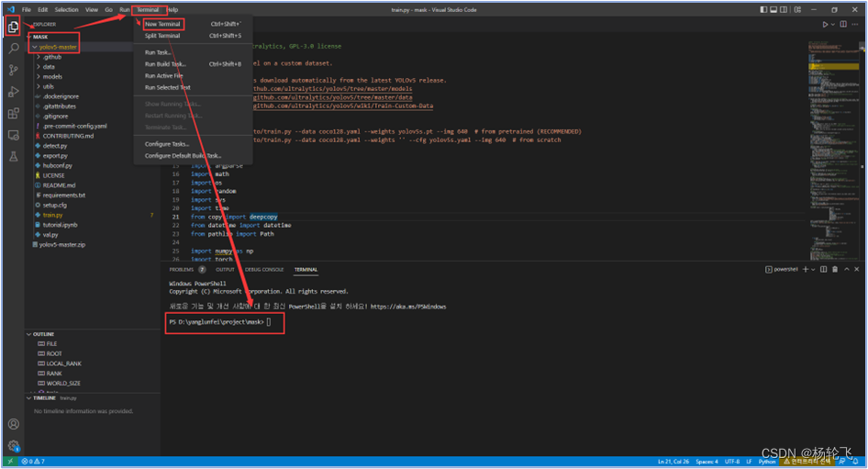Screen dimensions: 868x469
Task: Click the VS Code logo icon
Action: pyautogui.click(x=11, y=9)
